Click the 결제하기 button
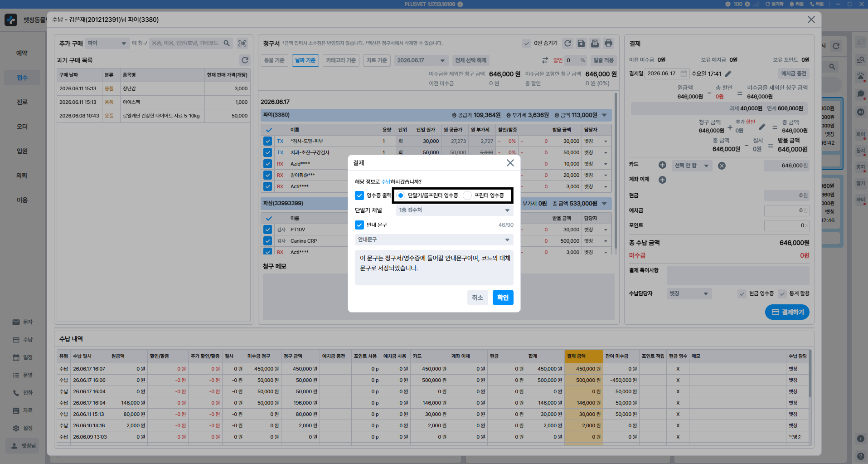The image size is (868, 464). [787, 312]
